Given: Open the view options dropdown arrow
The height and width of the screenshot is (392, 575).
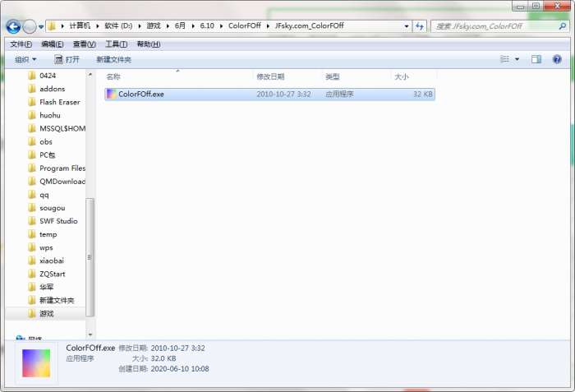Looking at the screenshot, I should [x=517, y=59].
